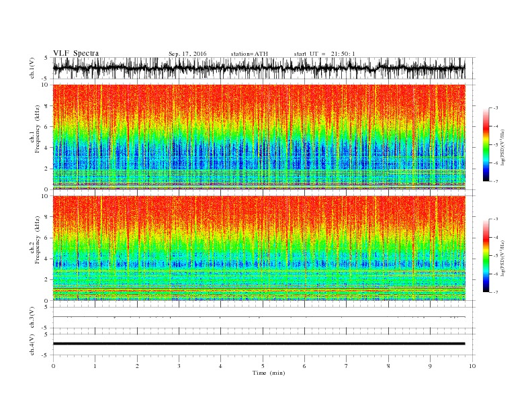Image resolution: width=532 pixels, height=411 pixels.
Task: Click the ch.3 voltage trace panel
Action: point(263,318)
